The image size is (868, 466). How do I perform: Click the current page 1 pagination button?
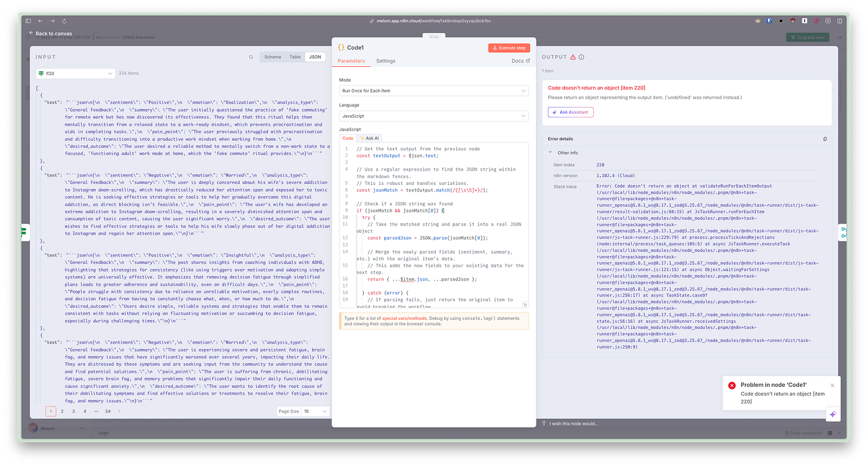click(51, 411)
